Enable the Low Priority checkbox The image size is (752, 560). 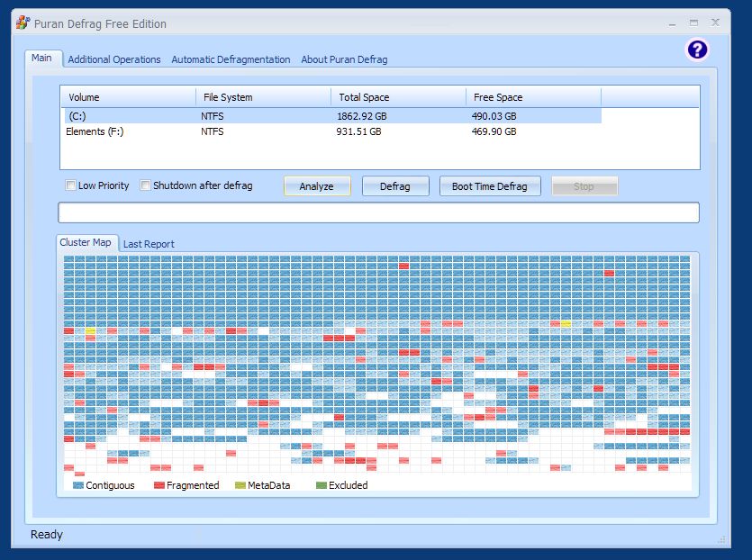tap(70, 185)
